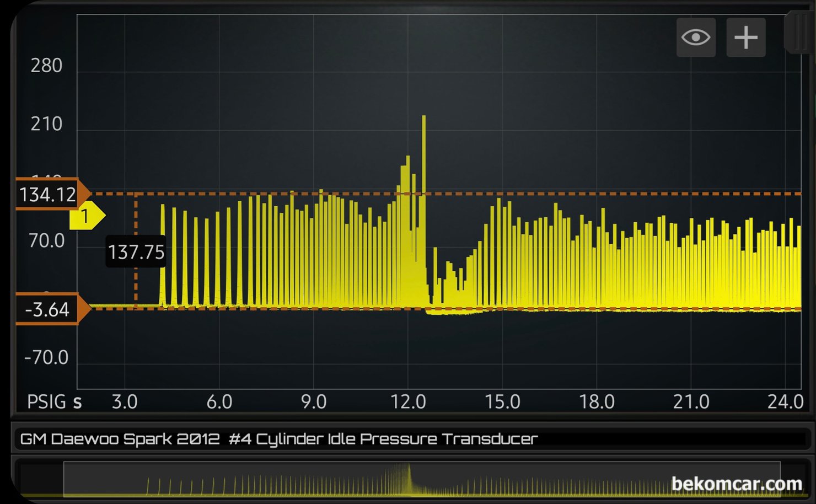Click the 12.0 time axis label

408,402
